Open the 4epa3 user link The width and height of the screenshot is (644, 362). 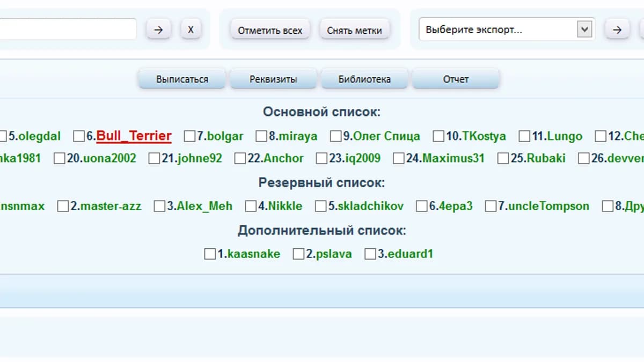coord(456,206)
